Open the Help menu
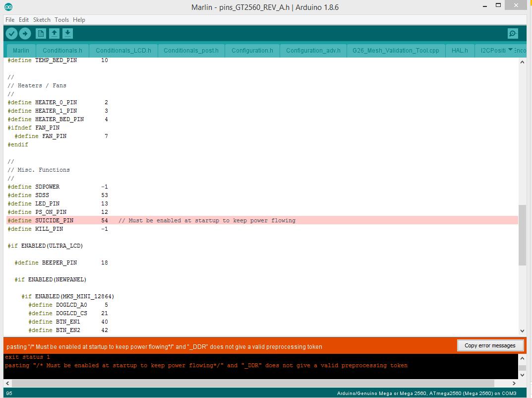This screenshot has height=398, width=532. 79,20
